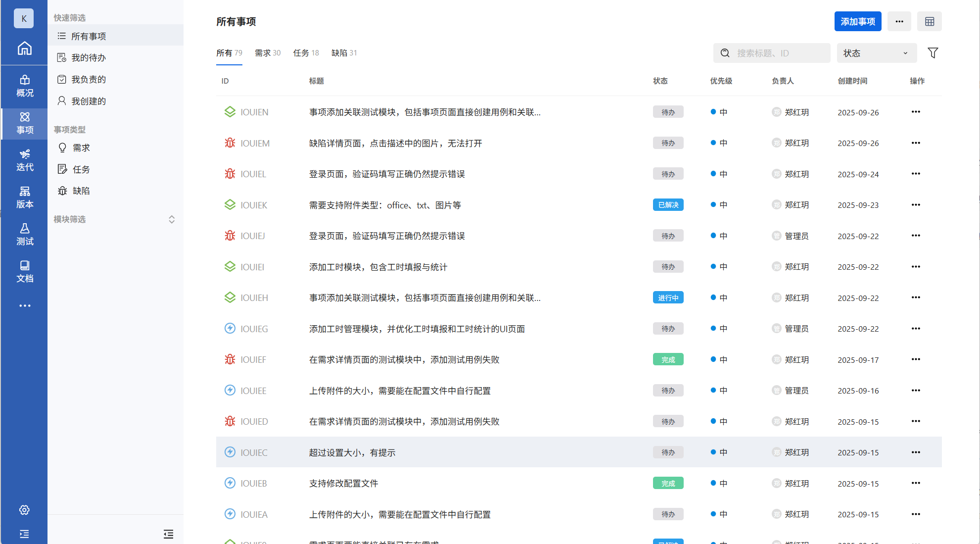Open 文档 documents section
Screen dimensions: 980x544
click(x=24, y=272)
